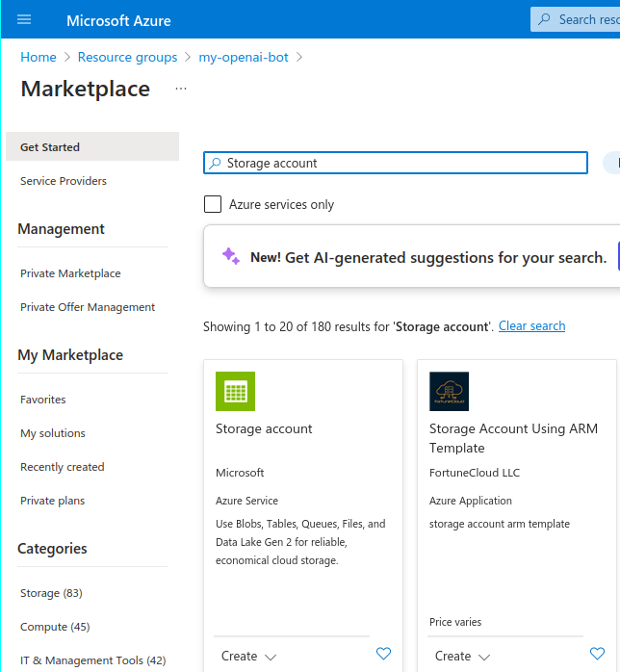Click Clear search link
The width and height of the screenshot is (620, 672).
(x=531, y=326)
